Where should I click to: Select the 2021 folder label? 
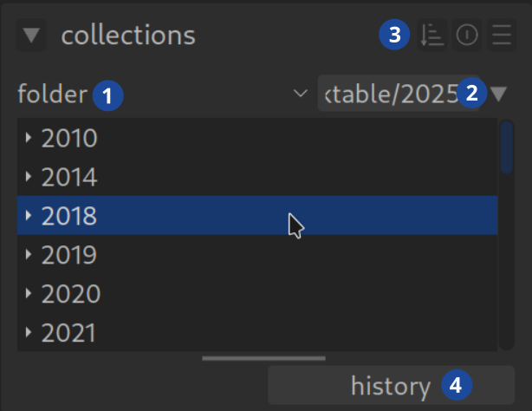point(69,332)
